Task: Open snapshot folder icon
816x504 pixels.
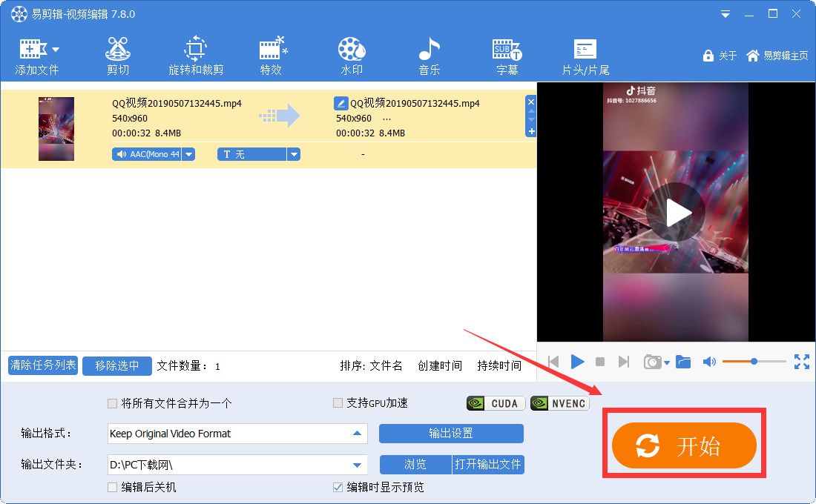Action: click(x=683, y=362)
